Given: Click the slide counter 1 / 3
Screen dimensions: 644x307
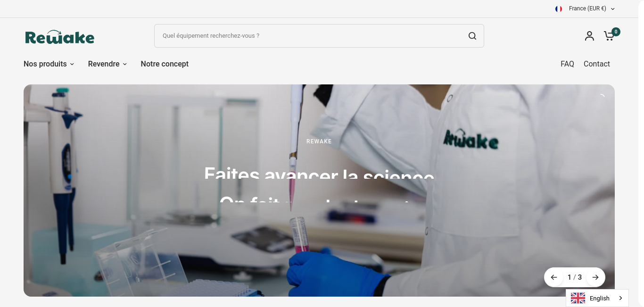Looking at the screenshot, I should click(x=575, y=277).
